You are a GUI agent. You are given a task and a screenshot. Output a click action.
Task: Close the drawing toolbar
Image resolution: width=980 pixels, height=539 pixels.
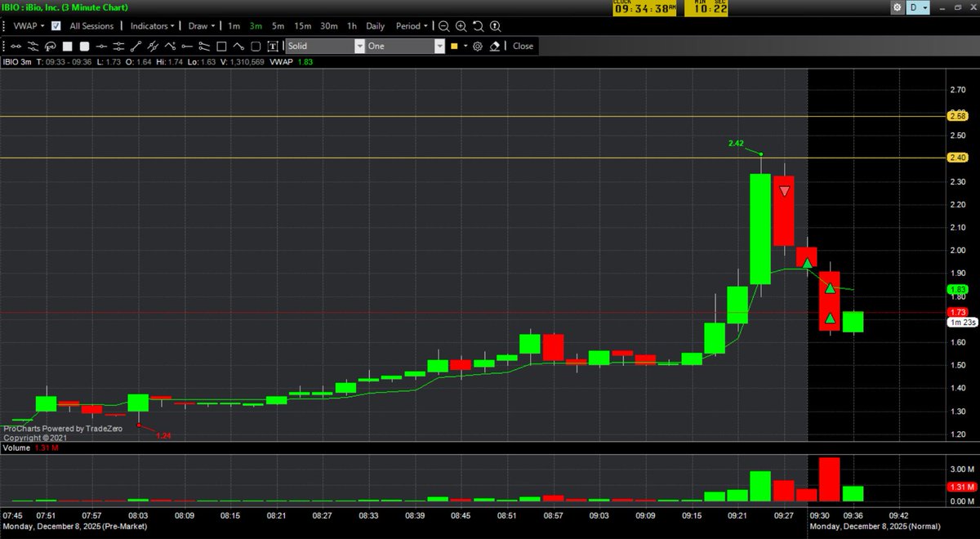coord(523,47)
